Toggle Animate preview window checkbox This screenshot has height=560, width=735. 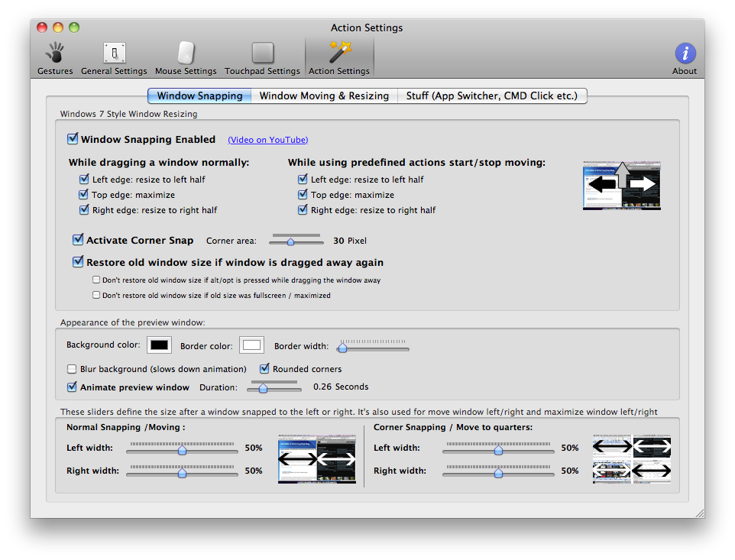(73, 387)
